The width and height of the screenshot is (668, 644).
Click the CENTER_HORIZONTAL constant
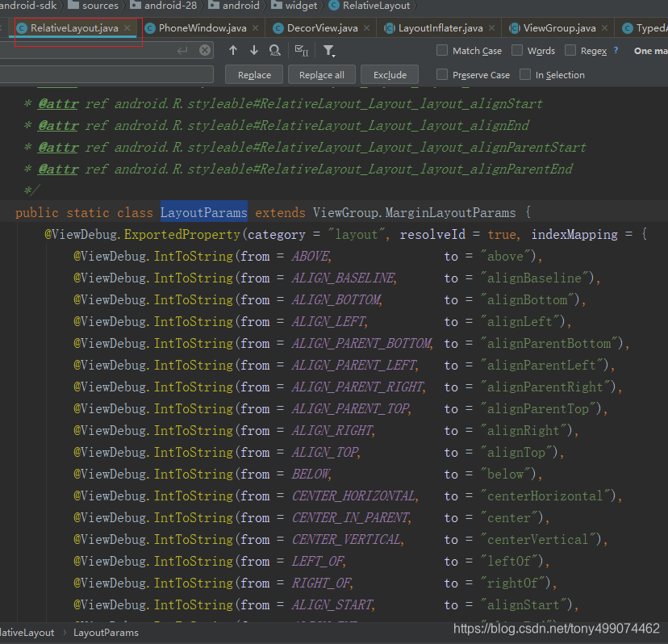click(353, 496)
